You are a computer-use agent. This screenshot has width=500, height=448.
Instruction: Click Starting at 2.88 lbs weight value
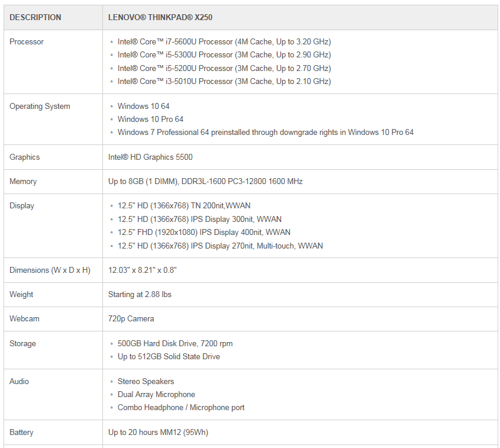click(140, 294)
